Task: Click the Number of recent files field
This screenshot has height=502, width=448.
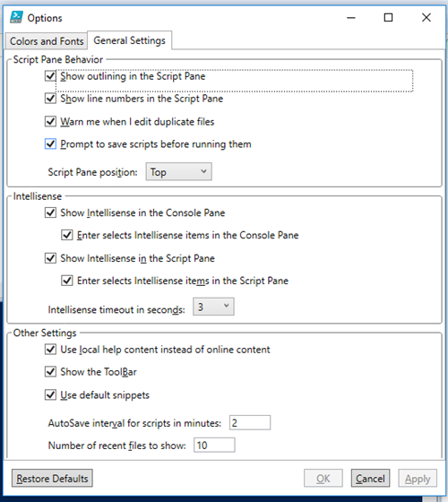Action: 214,446
